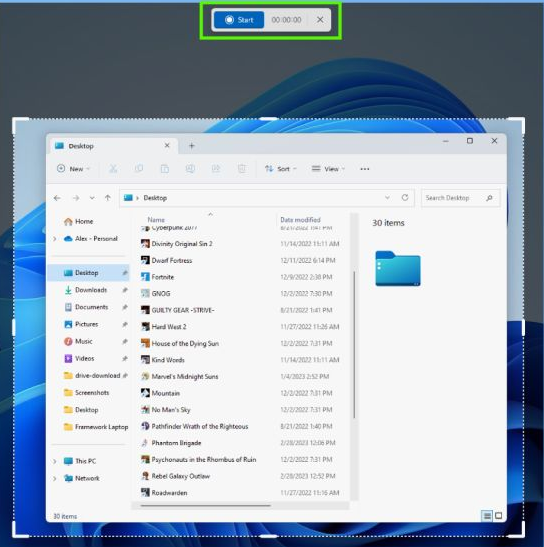
Task: Switch to large thumbnails view icon
Action: 499,516
